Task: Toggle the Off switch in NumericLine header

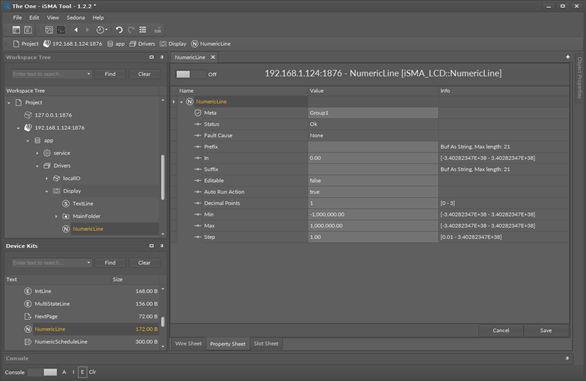Action: pyautogui.click(x=190, y=74)
